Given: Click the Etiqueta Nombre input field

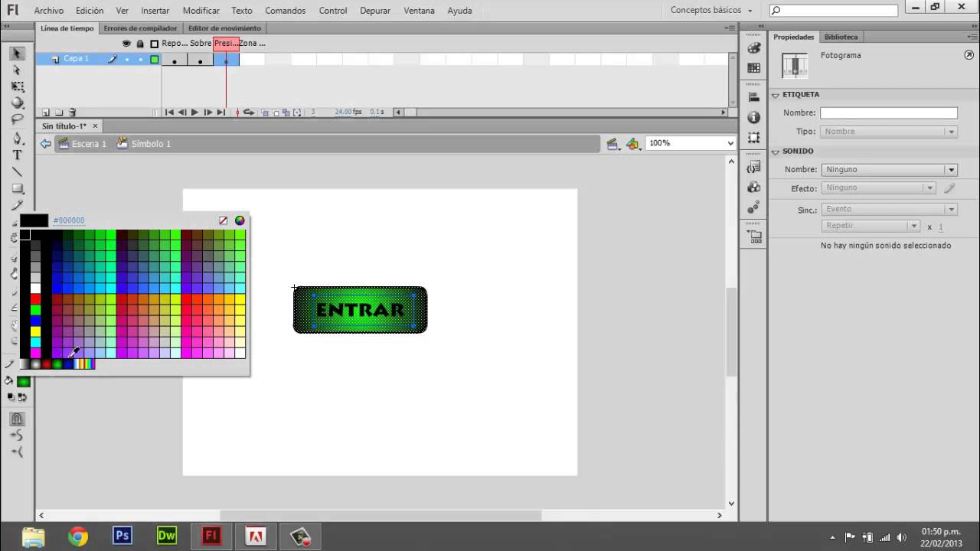Looking at the screenshot, I should click(x=889, y=113).
